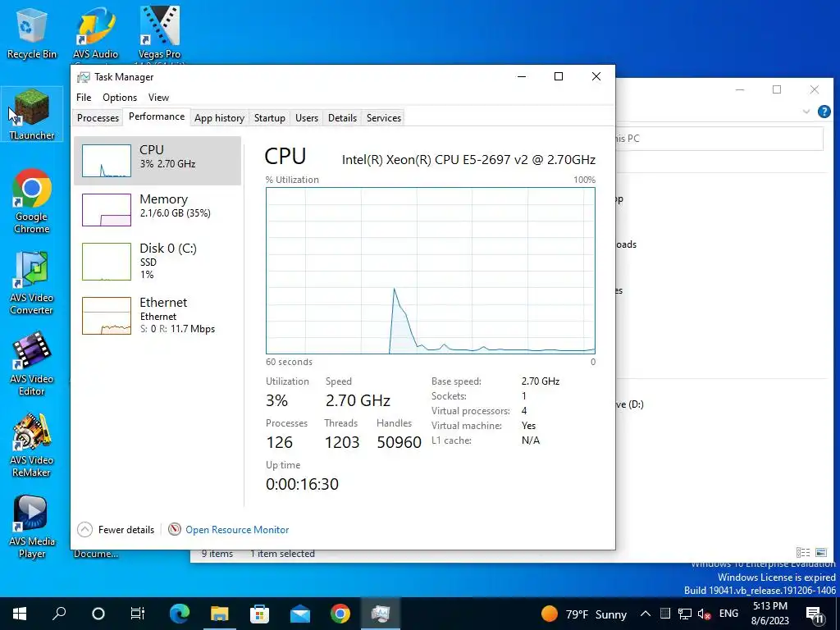Open the AVS Media Player shortcut
Image resolution: width=840 pixels, height=630 pixels.
tap(32, 527)
